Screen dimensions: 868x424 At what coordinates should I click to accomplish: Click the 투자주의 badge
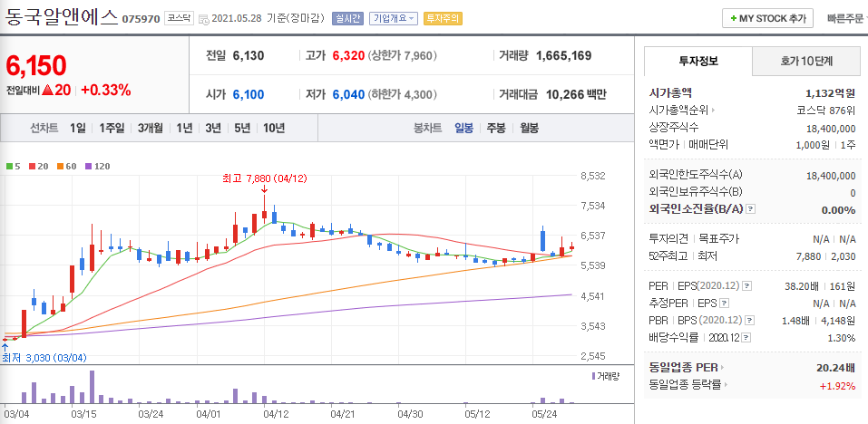443,18
